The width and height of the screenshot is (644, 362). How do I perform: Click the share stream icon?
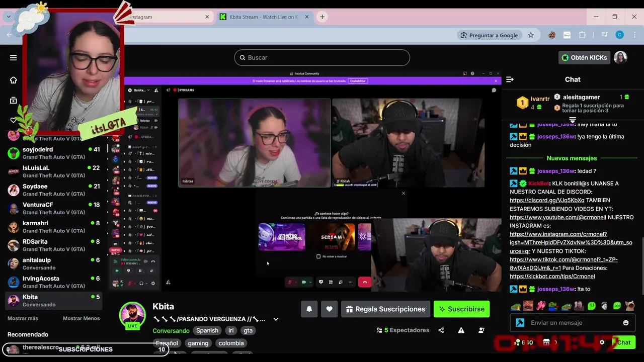tap(441, 330)
